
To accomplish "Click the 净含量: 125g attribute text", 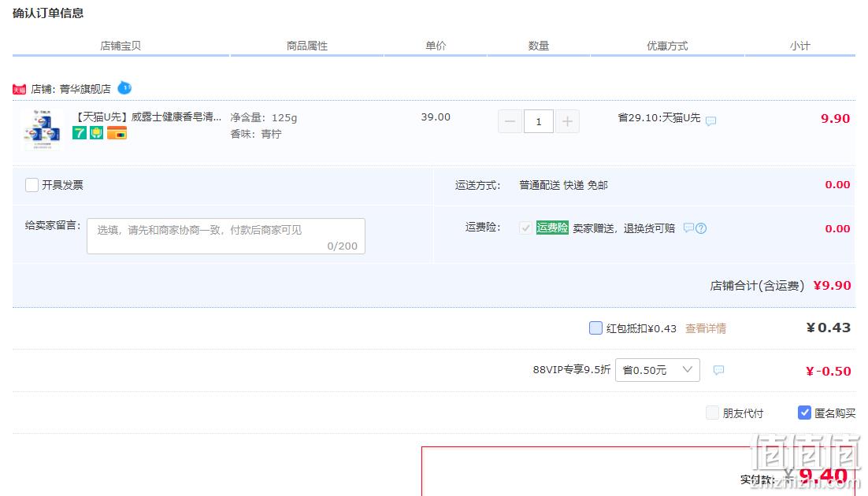I will (x=264, y=117).
